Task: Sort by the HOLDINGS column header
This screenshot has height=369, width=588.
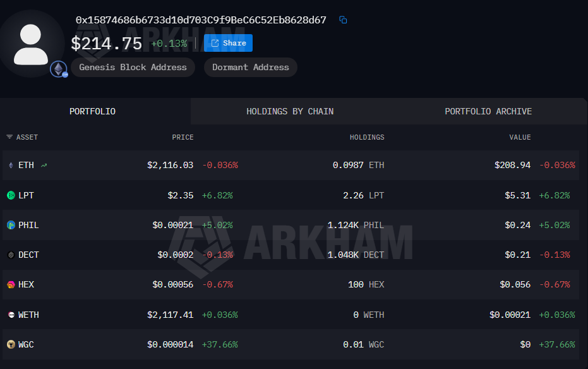Action: click(367, 137)
